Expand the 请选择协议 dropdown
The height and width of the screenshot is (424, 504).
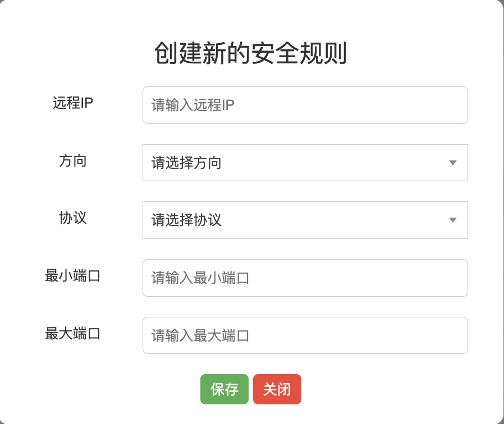pos(305,220)
